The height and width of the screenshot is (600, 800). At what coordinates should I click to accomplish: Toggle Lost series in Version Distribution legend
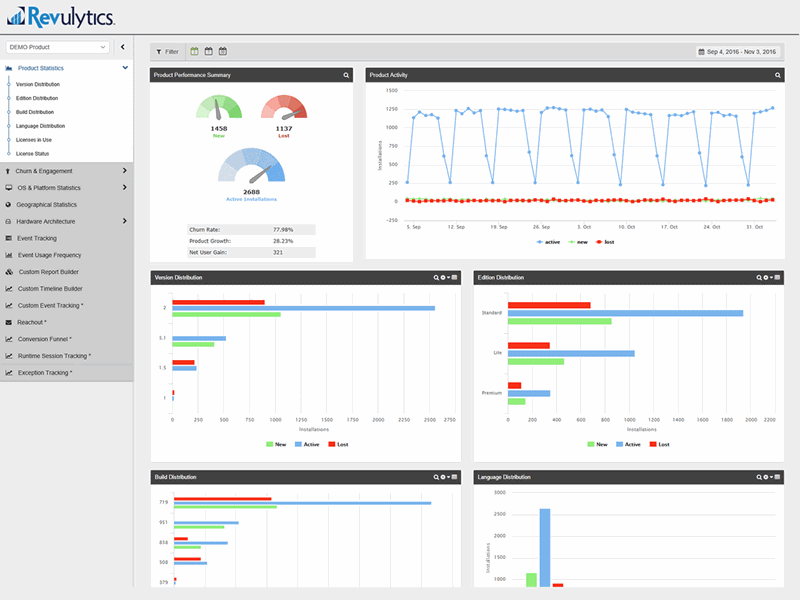(x=338, y=444)
